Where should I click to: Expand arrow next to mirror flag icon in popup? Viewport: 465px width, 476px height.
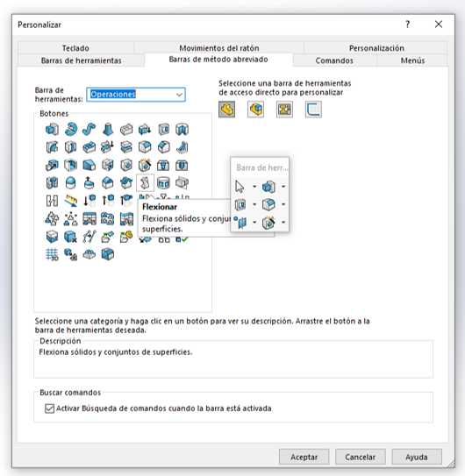[254, 222]
